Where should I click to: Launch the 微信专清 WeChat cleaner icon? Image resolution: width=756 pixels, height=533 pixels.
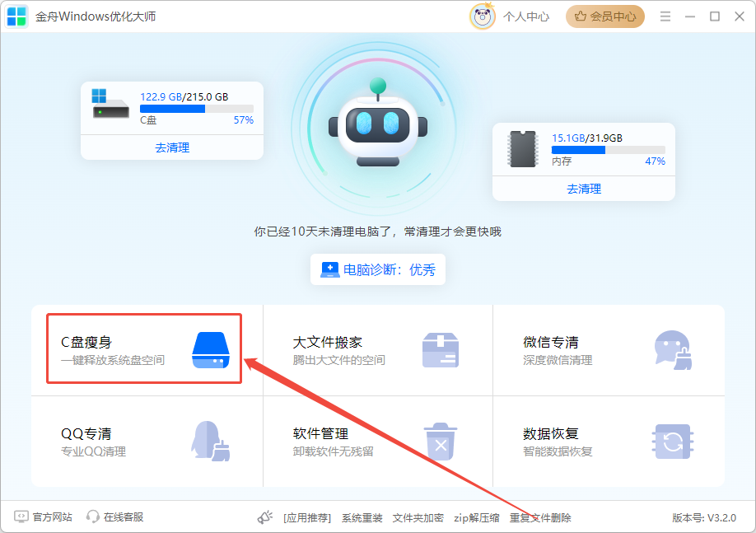pyautogui.click(x=672, y=350)
